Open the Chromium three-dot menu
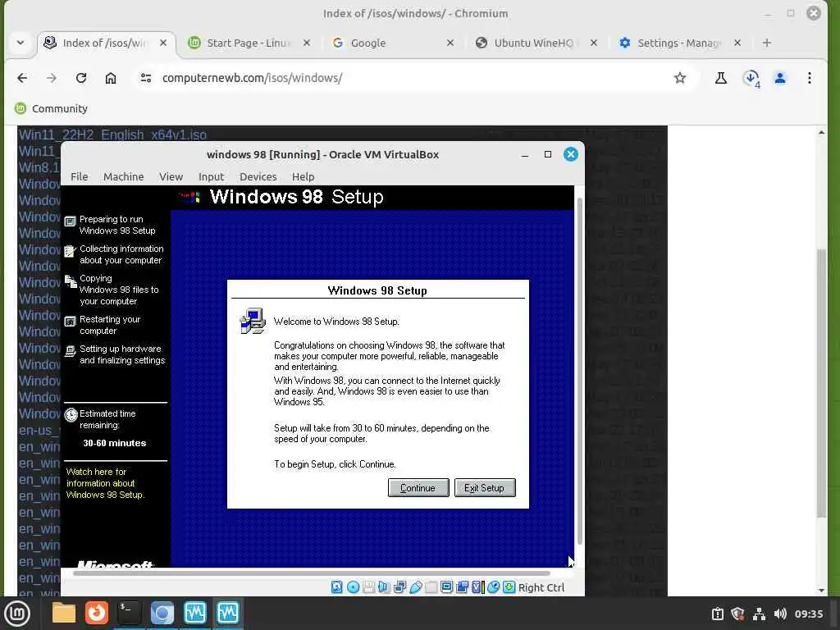Viewport: 840px width, 630px height. (810, 78)
